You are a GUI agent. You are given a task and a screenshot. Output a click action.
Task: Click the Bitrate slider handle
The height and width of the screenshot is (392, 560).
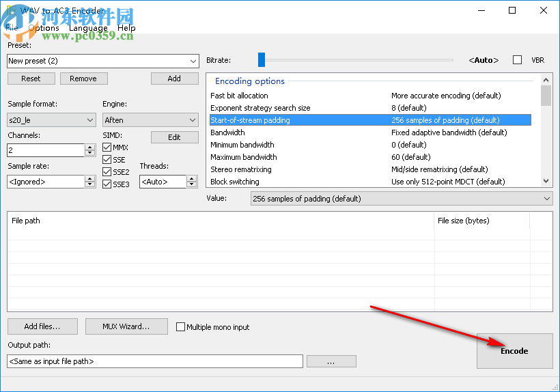[x=262, y=59]
